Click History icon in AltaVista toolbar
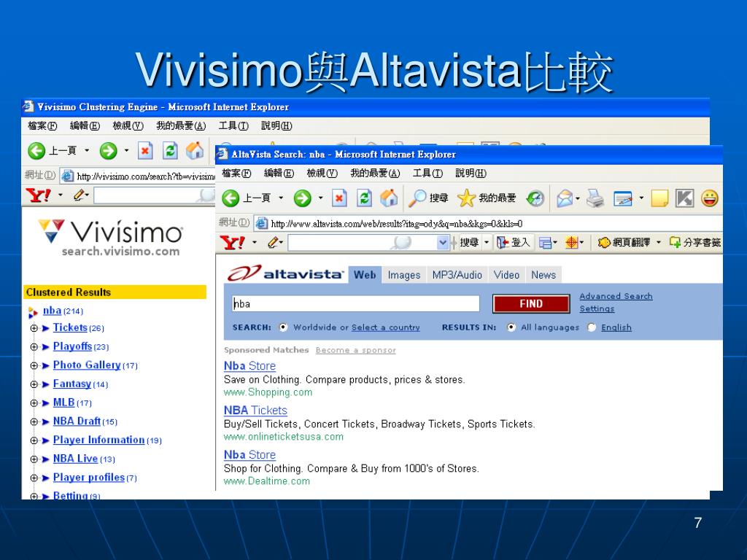 coord(535,198)
